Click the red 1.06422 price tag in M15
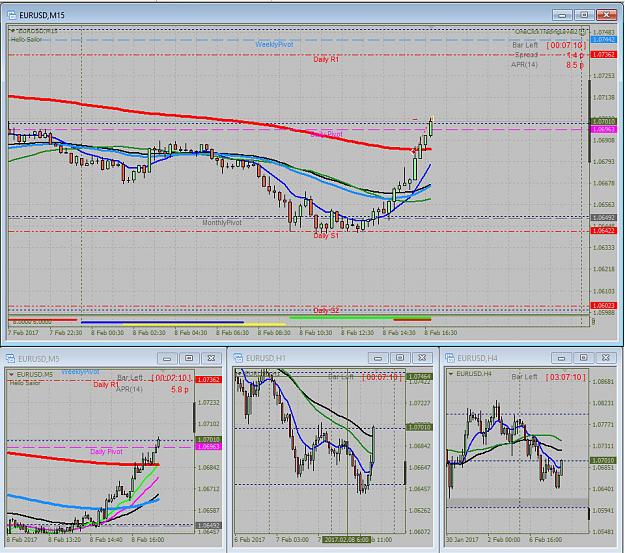 [x=604, y=230]
